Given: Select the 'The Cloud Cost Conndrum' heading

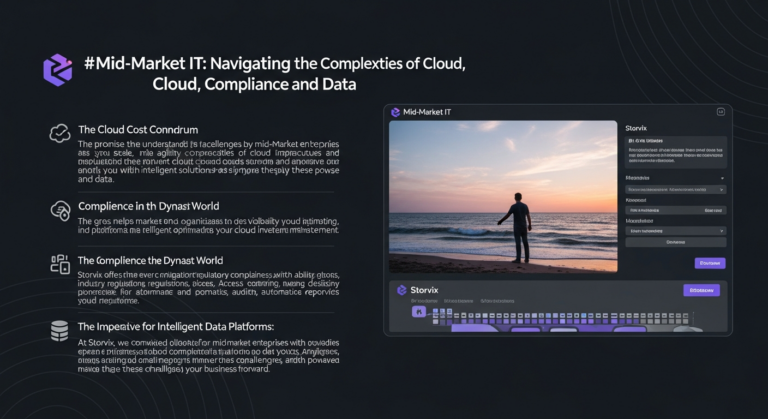Looking at the screenshot, I should coord(138,130).
